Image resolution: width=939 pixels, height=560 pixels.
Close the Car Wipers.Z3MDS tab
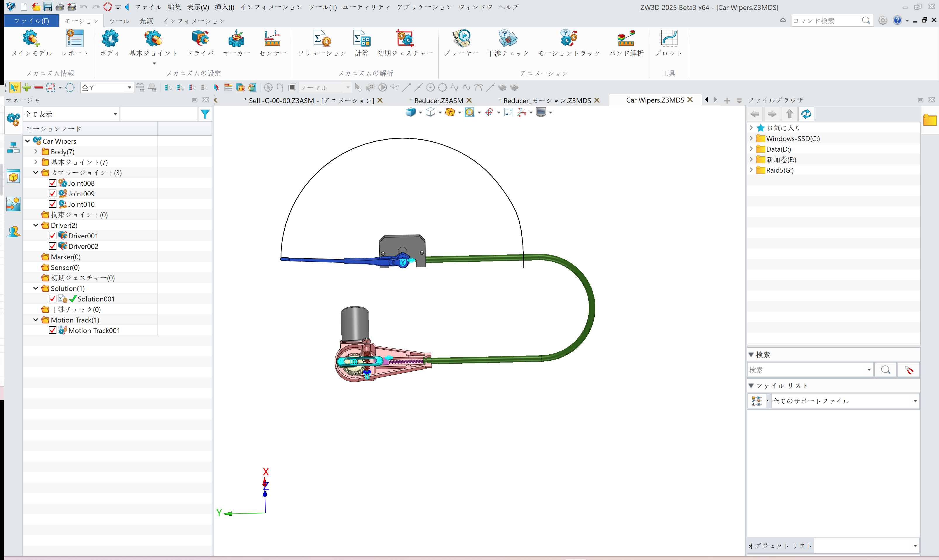(x=690, y=100)
